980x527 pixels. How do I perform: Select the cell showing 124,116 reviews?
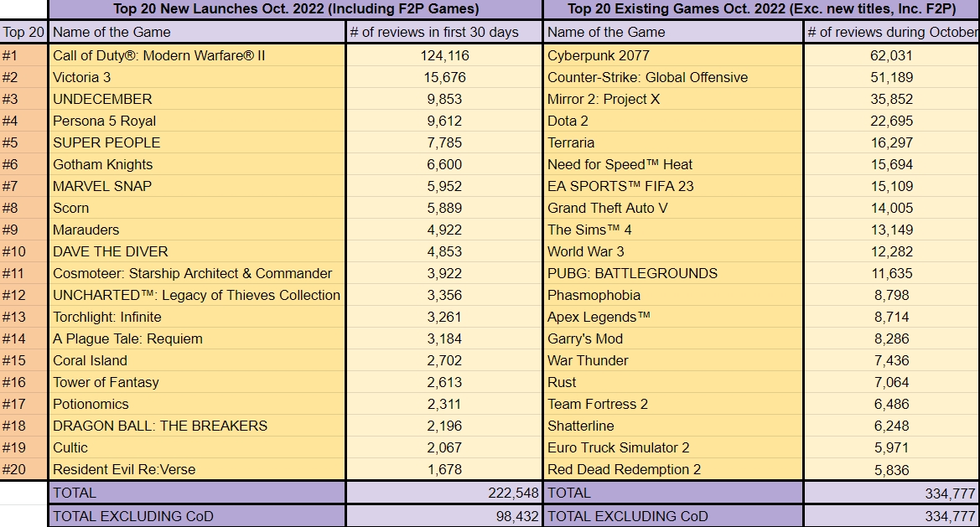(444, 55)
